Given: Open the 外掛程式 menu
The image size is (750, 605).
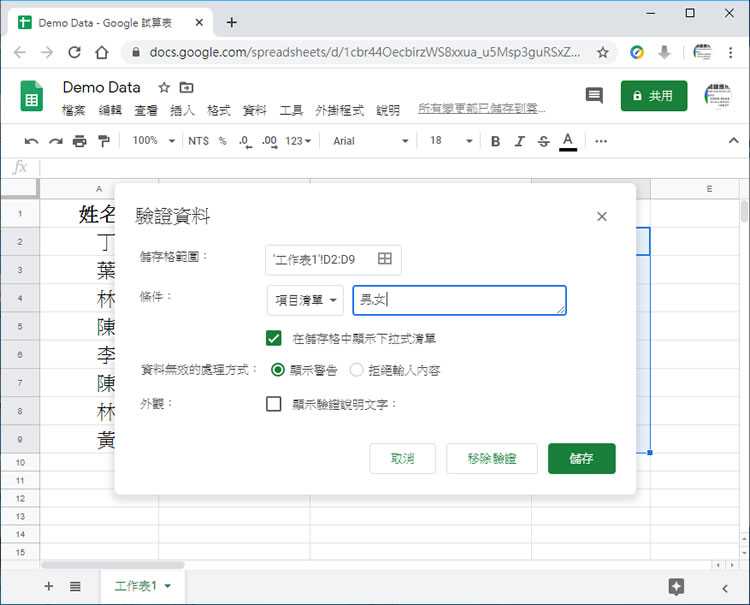Looking at the screenshot, I should point(340,110).
